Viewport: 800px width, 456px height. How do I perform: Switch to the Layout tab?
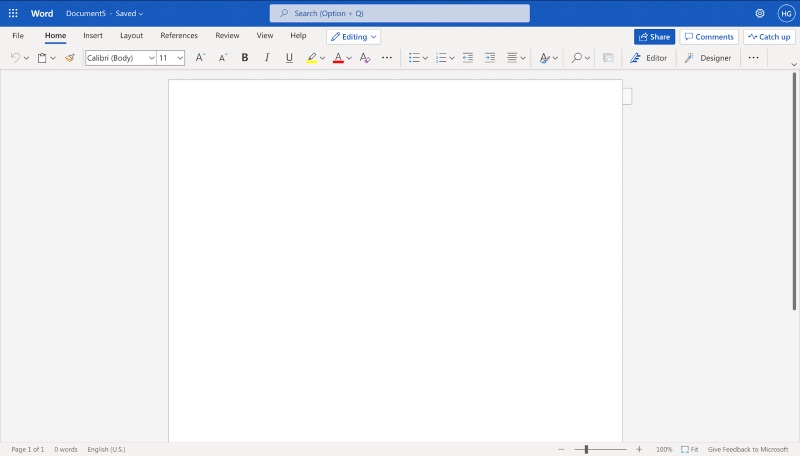(131, 35)
